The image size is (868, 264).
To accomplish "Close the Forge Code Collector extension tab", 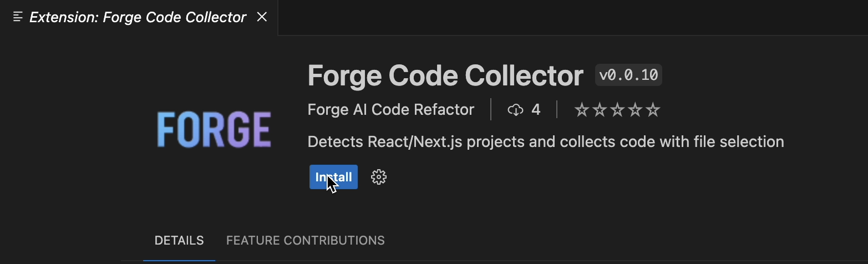I will tap(262, 17).
